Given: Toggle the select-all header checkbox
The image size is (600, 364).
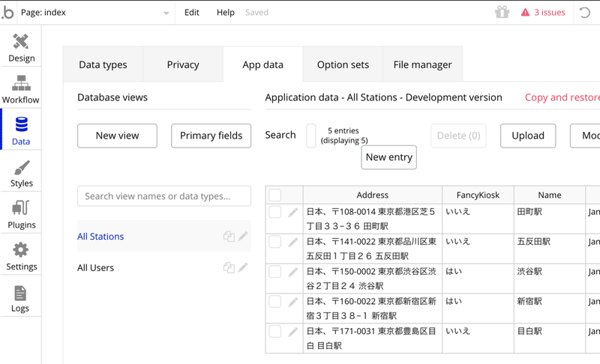Looking at the screenshot, I should click(x=274, y=195).
